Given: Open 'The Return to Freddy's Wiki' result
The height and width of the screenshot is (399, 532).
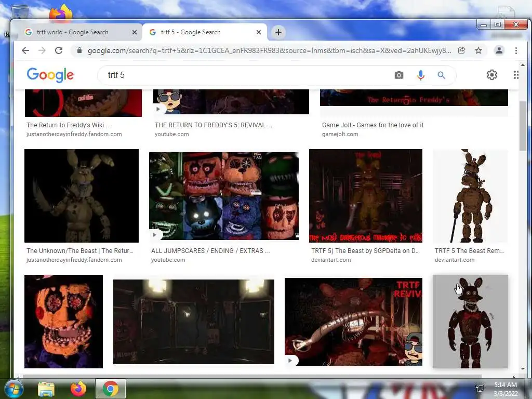Looking at the screenshot, I should tap(69, 125).
